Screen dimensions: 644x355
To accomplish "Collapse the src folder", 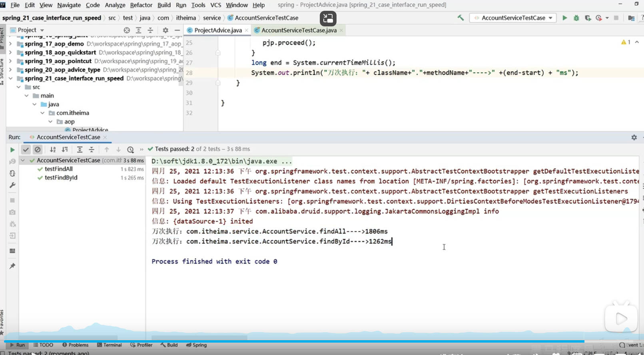I will click(18, 87).
